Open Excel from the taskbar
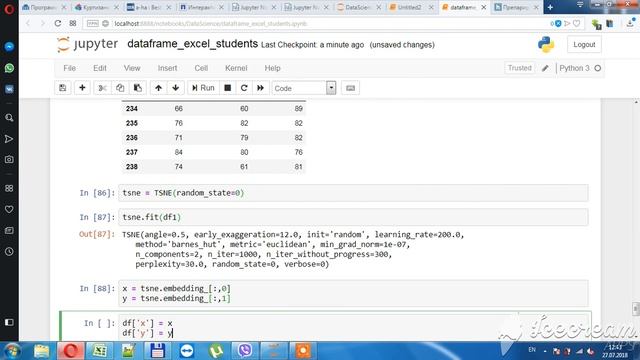Image resolution: width=640 pixels, height=360 pixels. [99, 351]
